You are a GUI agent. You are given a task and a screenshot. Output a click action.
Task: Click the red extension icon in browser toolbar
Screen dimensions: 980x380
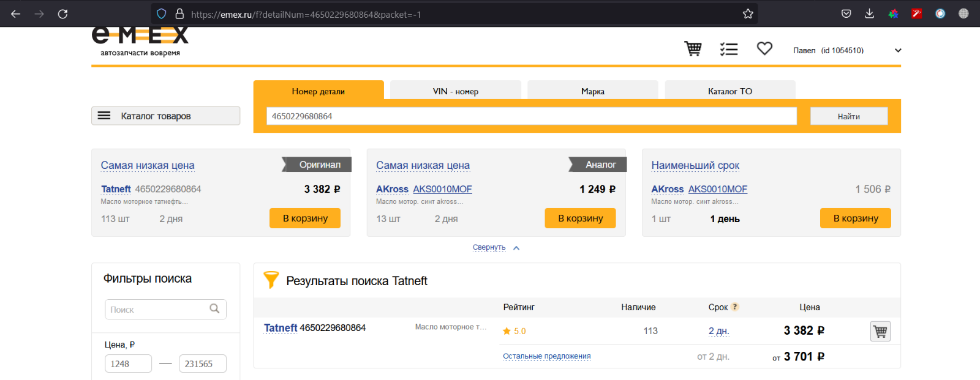click(x=916, y=13)
